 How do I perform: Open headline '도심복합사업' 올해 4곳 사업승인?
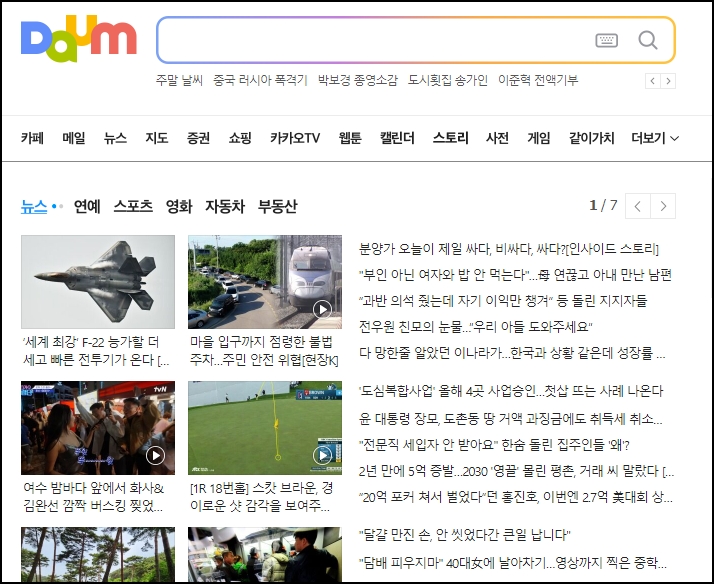[x=511, y=391]
